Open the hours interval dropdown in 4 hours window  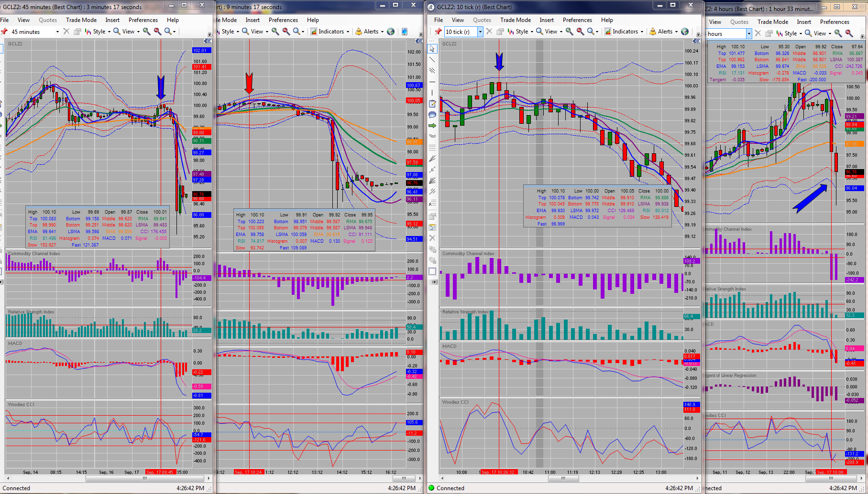[749, 34]
